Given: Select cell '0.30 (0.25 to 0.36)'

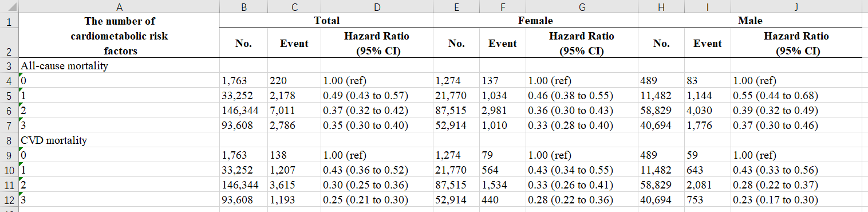Looking at the screenshot, I should pos(377,184).
